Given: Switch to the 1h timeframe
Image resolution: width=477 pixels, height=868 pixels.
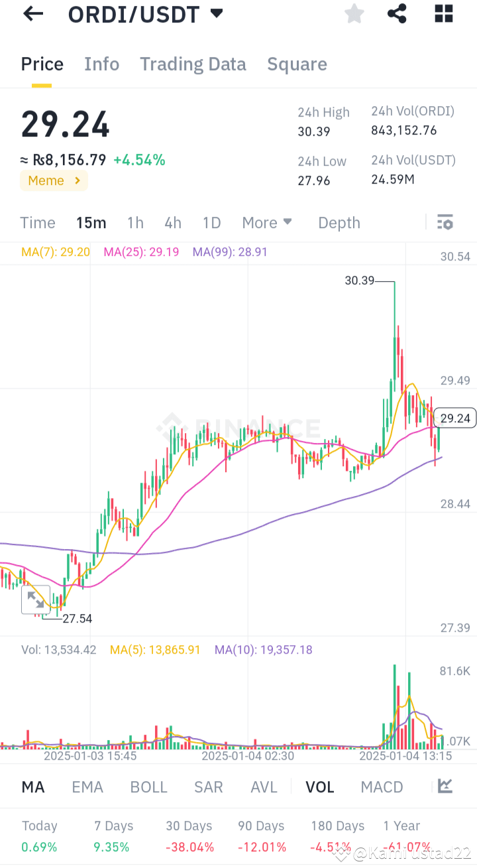Looking at the screenshot, I should tap(135, 222).
